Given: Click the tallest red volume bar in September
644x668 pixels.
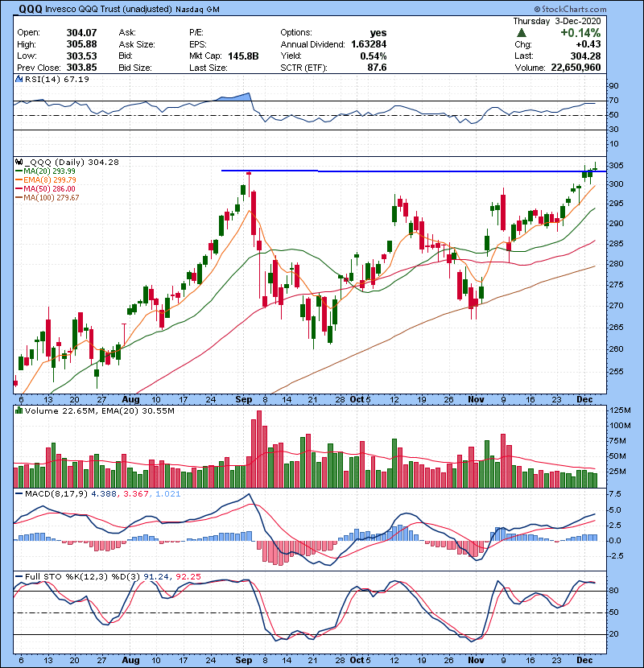Looking at the screenshot, I should point(259,449).
